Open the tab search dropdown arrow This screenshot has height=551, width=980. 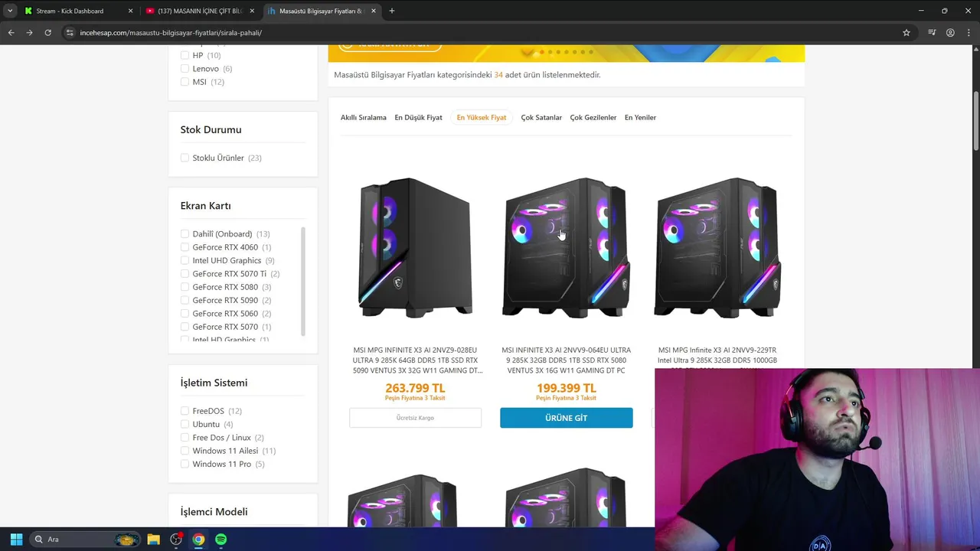10,11
